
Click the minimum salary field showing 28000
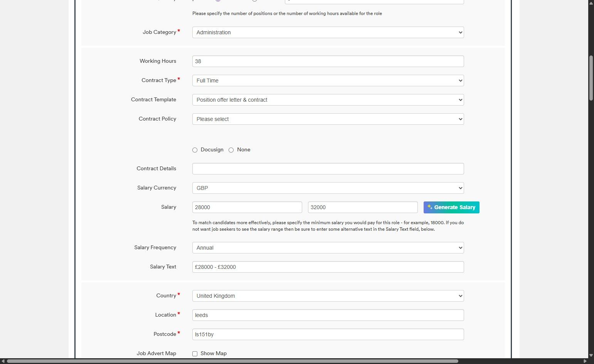point(247,207)
